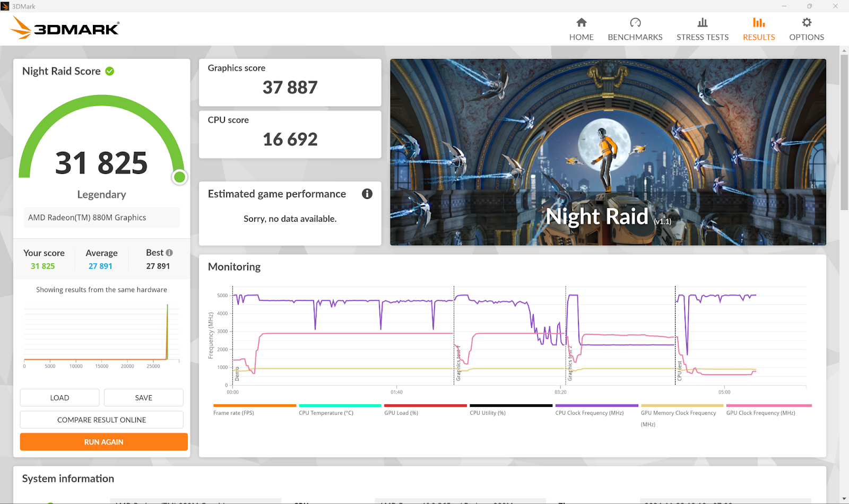The width and height of the screenshot is (849, 504).
Task: Click the Best score info icon
Action: [x=169, y=253]
